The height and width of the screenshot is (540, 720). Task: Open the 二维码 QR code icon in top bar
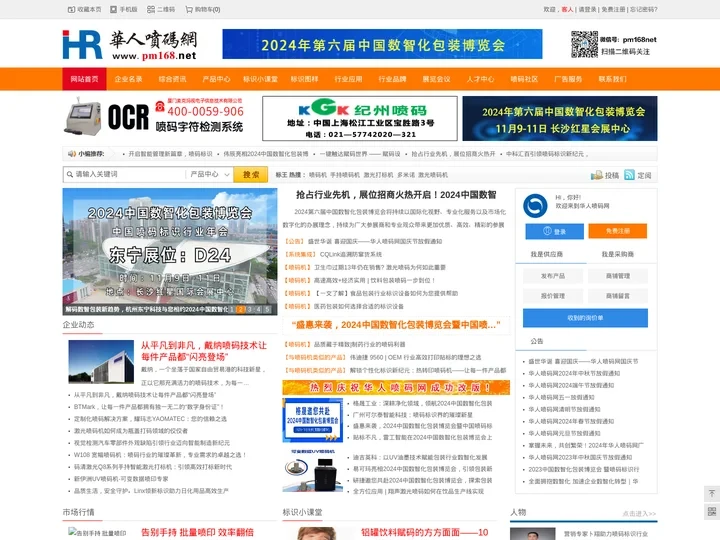point(151,9)
